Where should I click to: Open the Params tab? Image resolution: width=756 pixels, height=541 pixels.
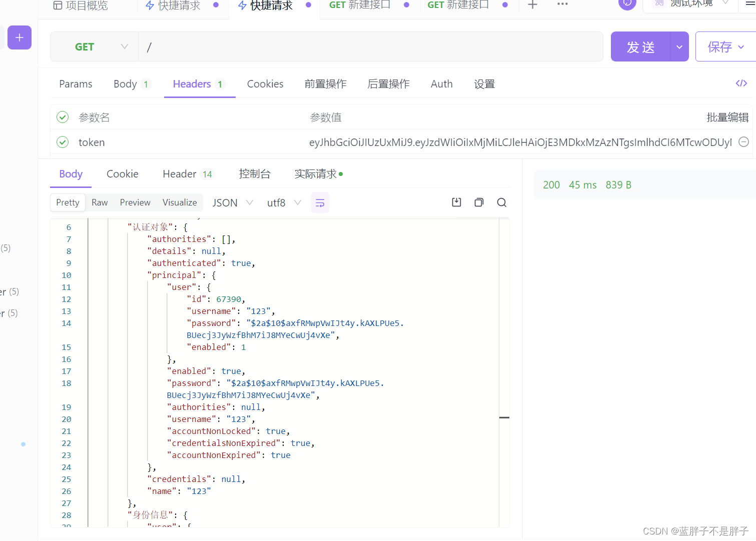pyautogui.click(x=76, y=83)
